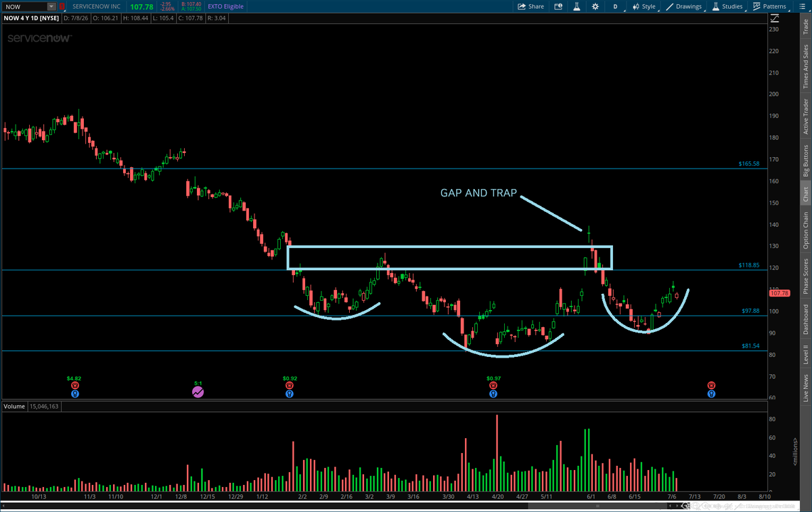Click the red link indicator beside symbol box

coord(61,6)
